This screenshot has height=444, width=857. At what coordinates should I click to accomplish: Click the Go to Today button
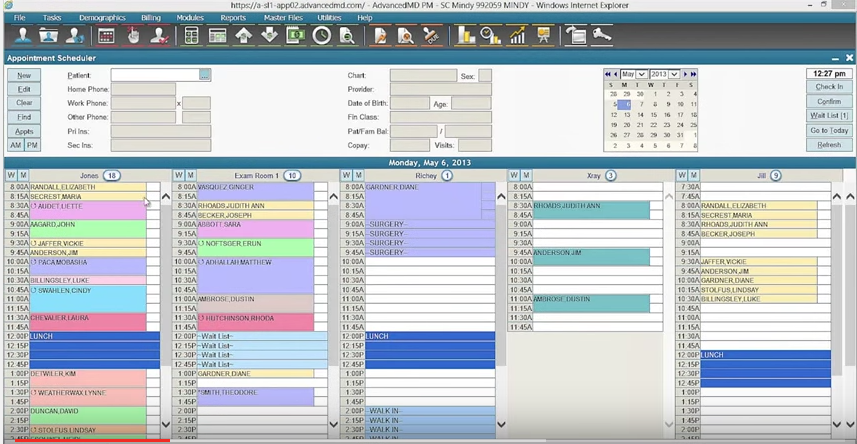(x=829, y=131)
